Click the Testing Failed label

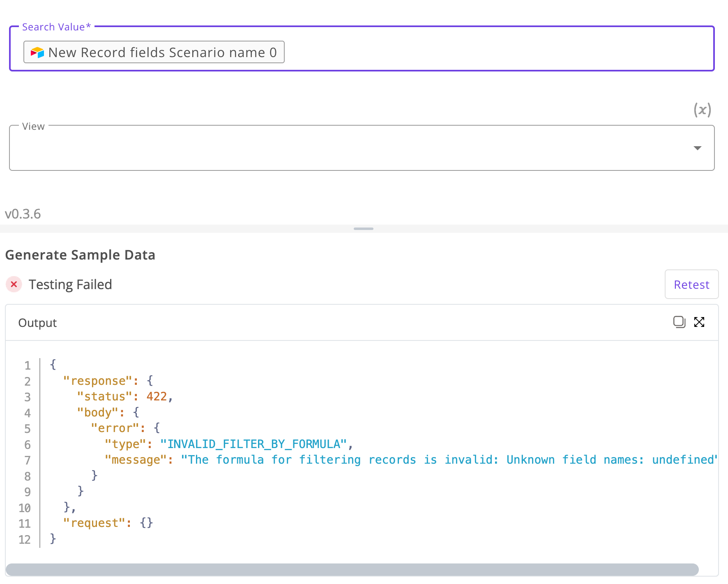point(70,284)
